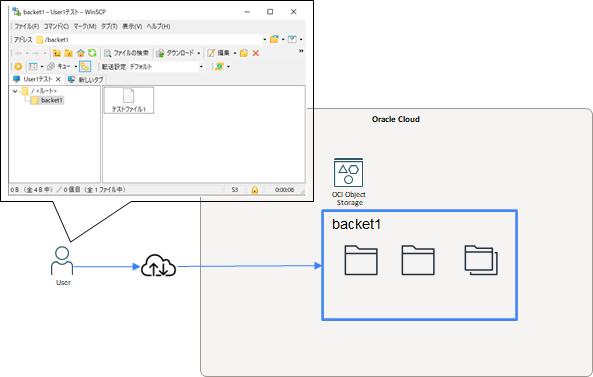Click the User person icon in diagram
This screenshot has width=593, height=377.
point(62,261)
